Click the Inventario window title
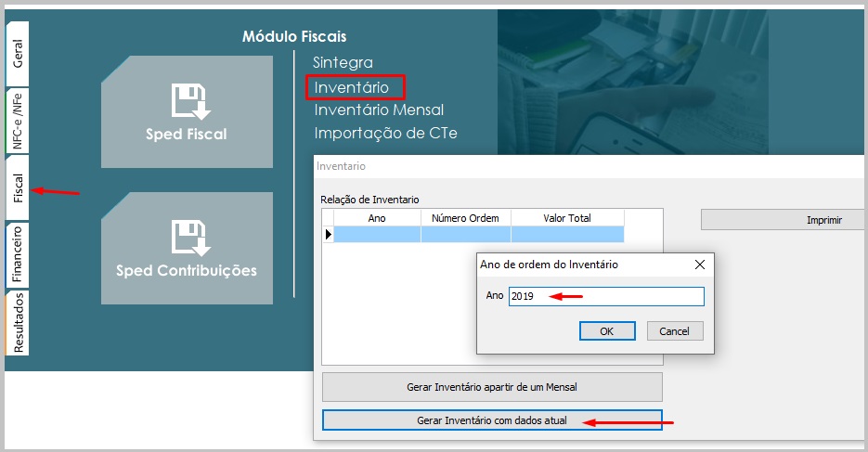 [x=341, y=166]
